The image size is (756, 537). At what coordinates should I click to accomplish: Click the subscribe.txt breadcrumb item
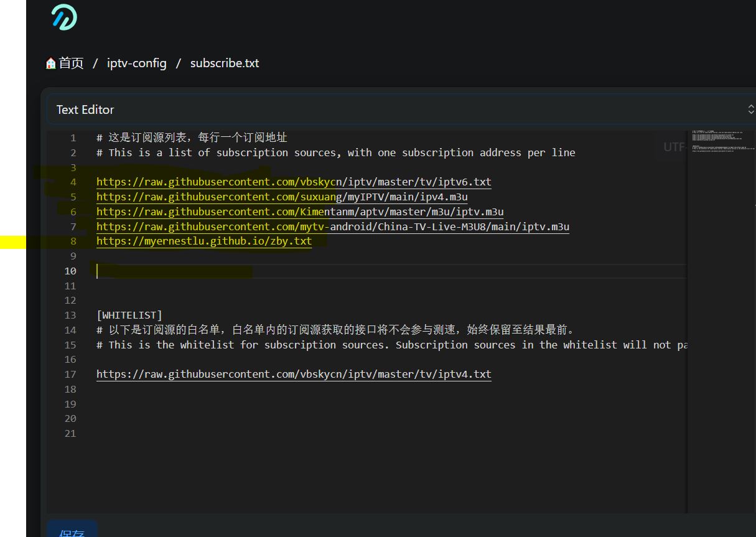coord(224,63)
